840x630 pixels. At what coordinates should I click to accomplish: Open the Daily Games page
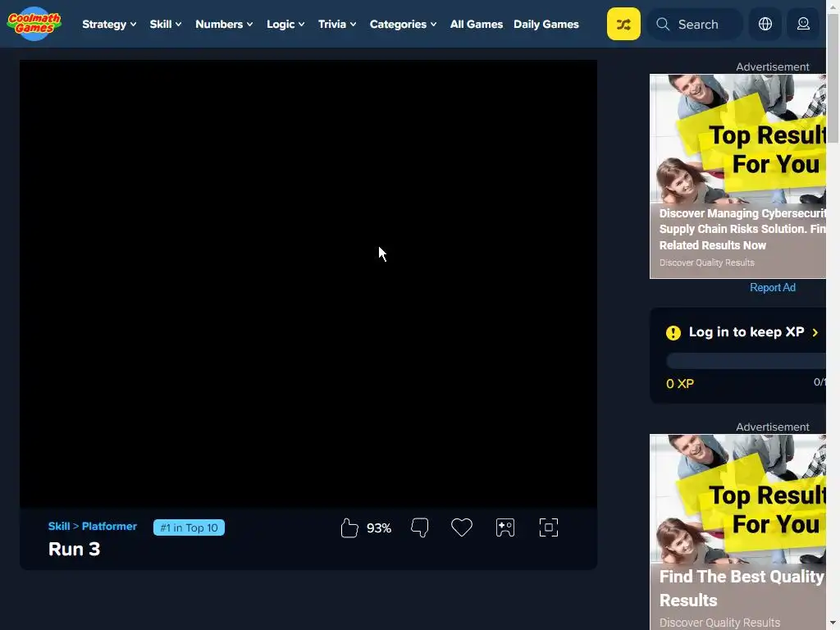[x=546, y=24]
